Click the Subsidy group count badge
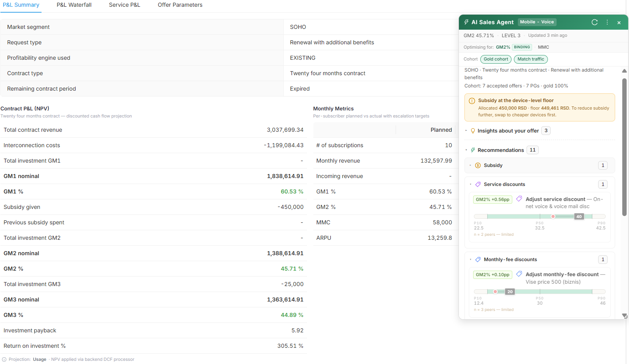 (x=603, y=165)
